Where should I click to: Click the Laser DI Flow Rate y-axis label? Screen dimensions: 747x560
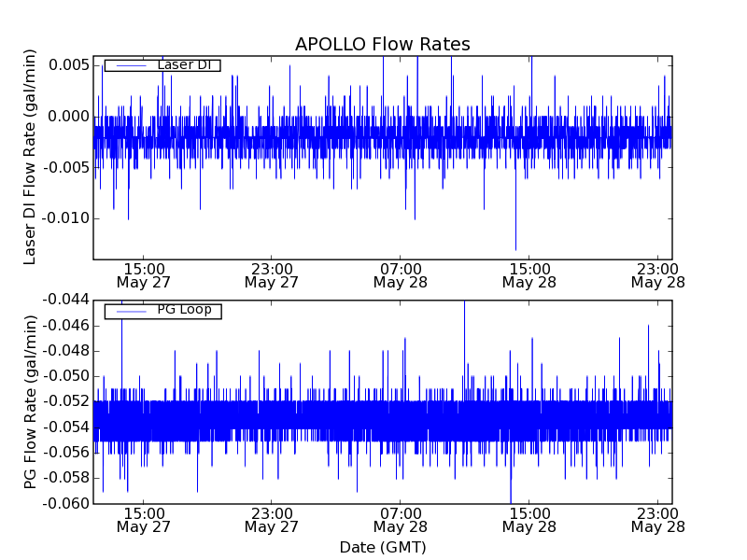click(x=31, y=158)
